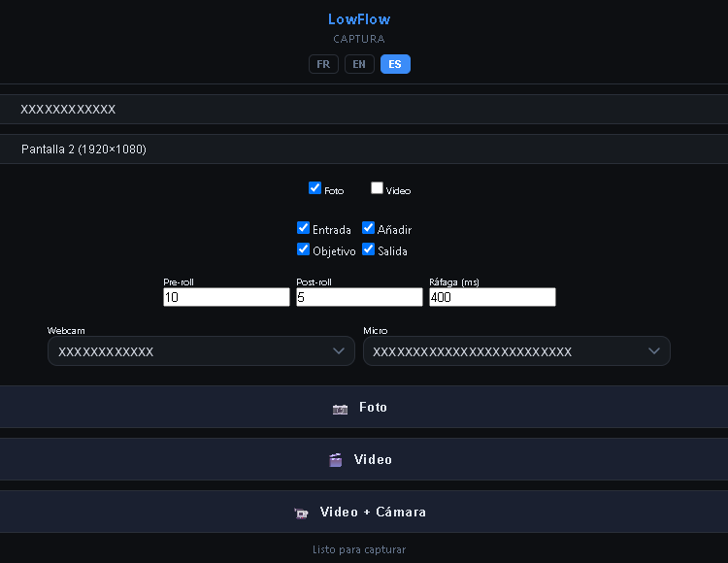
Task: Uncheck the Foto checkbox
Action: pos(314,188)
